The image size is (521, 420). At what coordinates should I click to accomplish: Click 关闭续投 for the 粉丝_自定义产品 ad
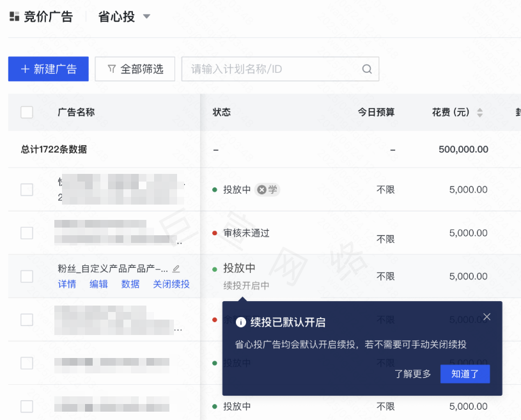pyautogui.click(x=170, y=284)
